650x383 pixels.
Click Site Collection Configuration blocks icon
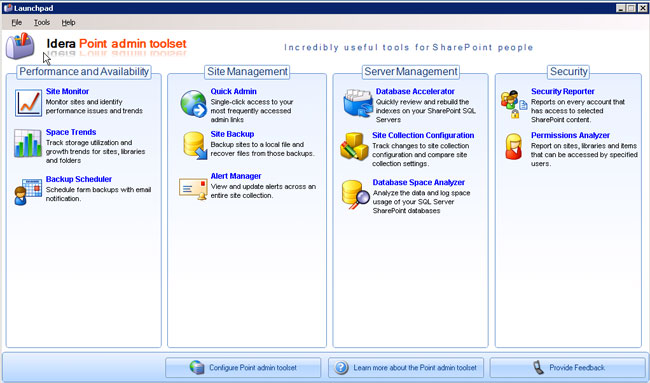tap(354, 146)
